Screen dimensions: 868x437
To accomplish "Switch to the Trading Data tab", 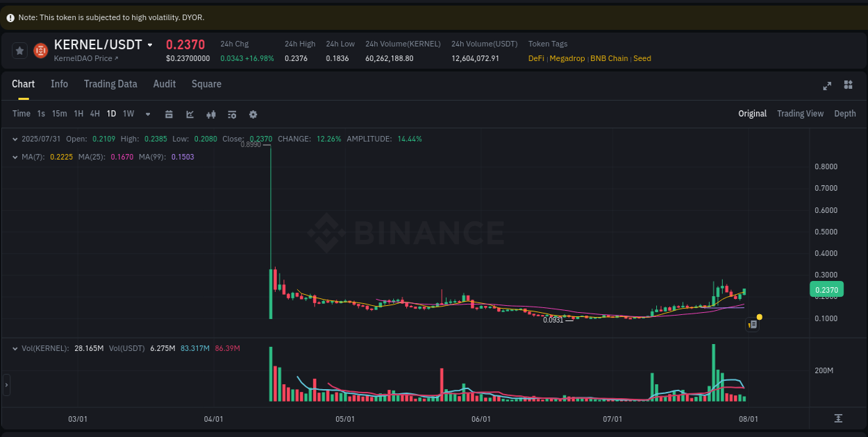I will tap(110, 84).
